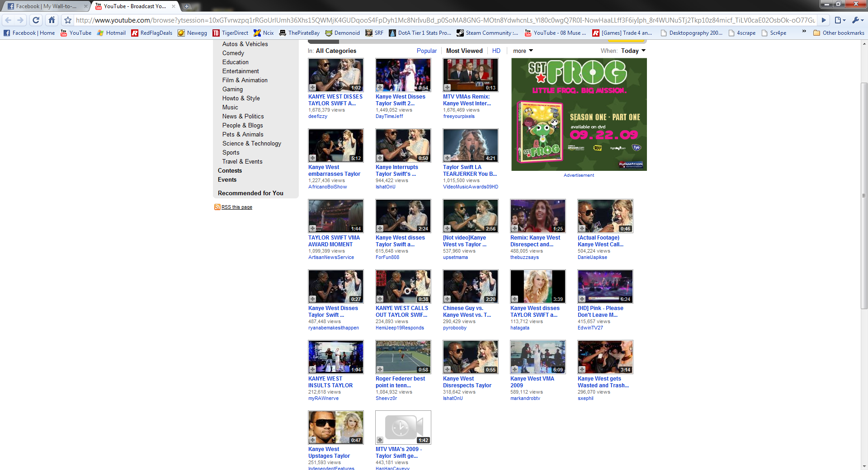Screen dimensions: 868x470
Task: Open the Science & Technology category
Action: pyautogui.click(x=251, y=143)
